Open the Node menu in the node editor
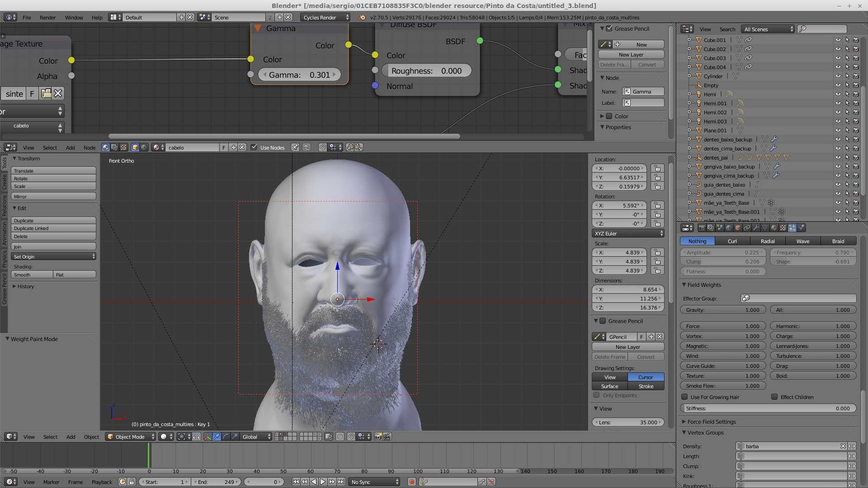 click(x=90, y=147)
